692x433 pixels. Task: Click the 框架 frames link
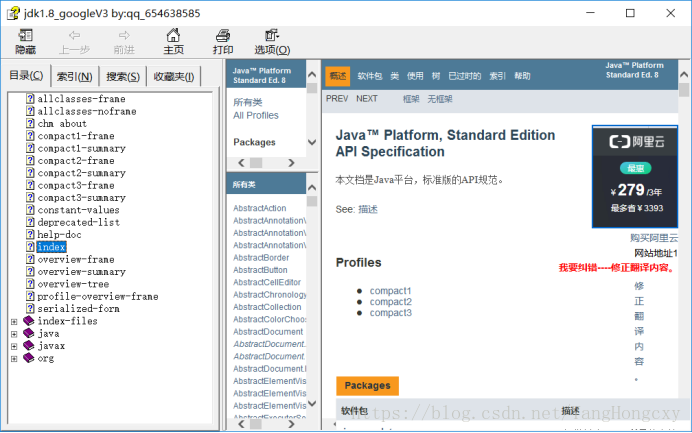[x=411, y=99]
